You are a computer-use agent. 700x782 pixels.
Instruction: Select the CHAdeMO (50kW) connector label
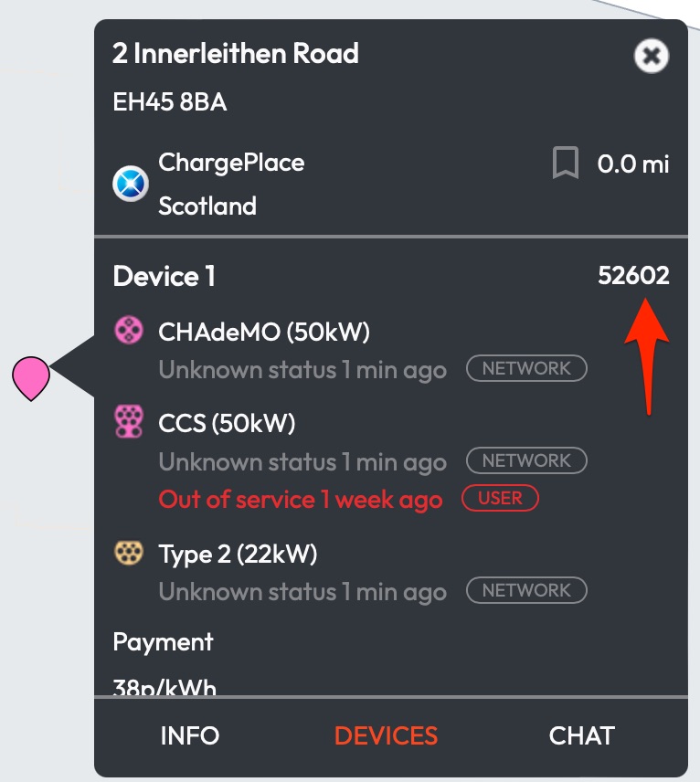[264, 332]
